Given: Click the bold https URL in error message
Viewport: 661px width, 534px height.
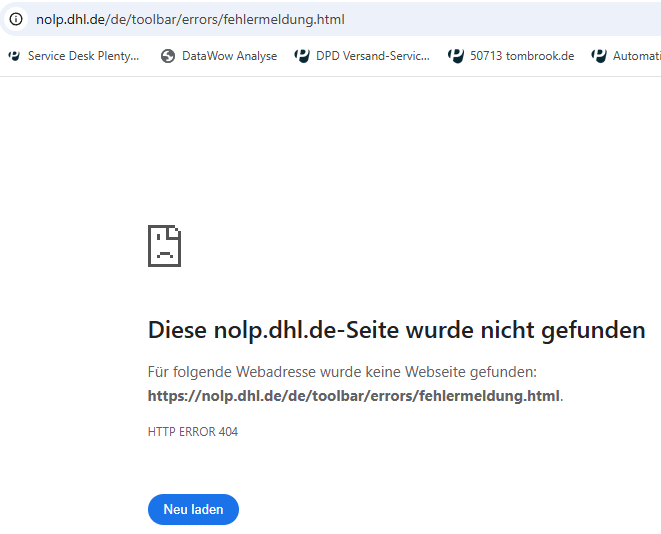Looking at the screenshot, I should point(353,395).
